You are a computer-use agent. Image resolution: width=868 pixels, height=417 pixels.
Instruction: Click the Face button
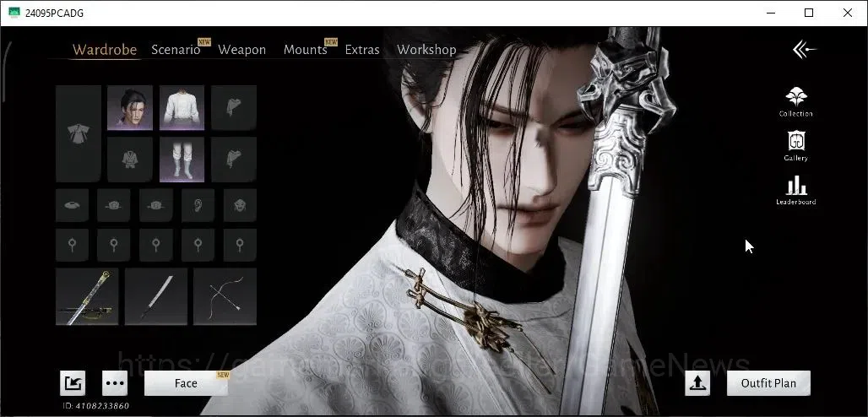[x=186, y=383]
